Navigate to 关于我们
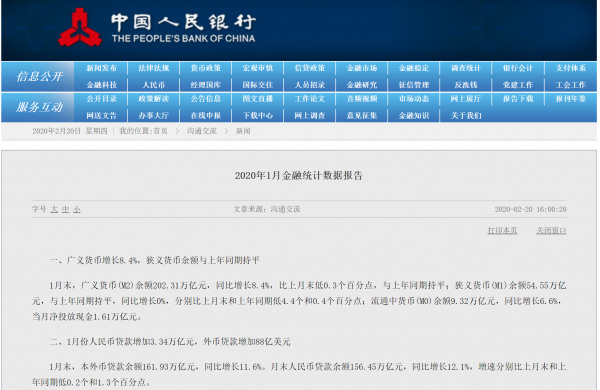This screenshot has height=390, width=600. pos(466,116)
